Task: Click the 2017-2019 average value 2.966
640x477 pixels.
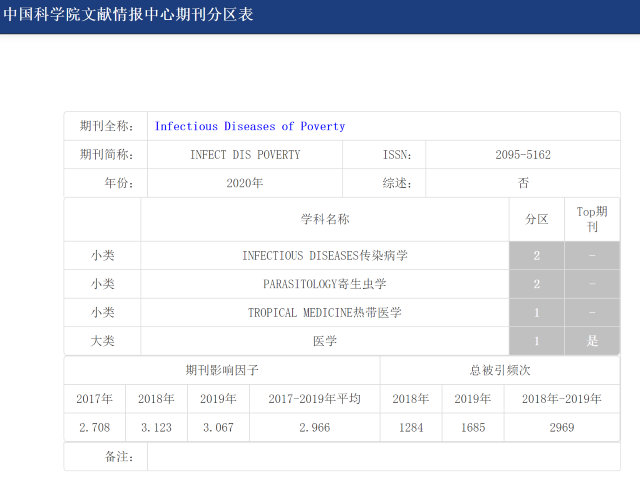Action: point(314,427)
